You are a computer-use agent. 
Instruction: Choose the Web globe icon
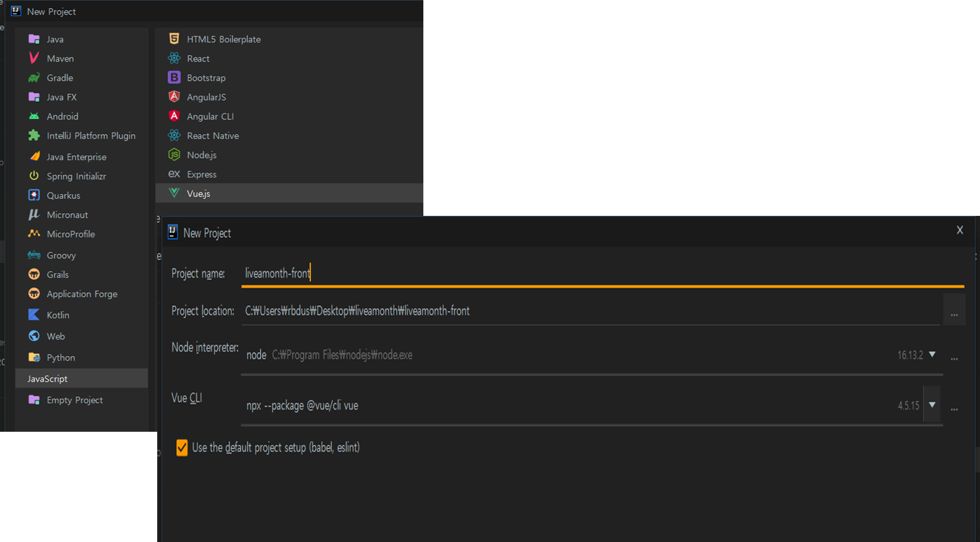(34, 336)
